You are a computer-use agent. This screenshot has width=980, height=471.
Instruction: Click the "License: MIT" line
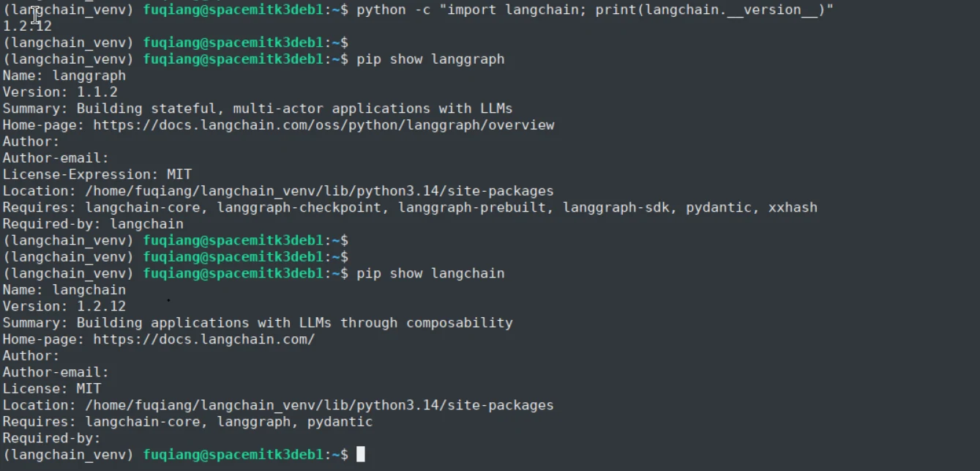coord(52,389)
